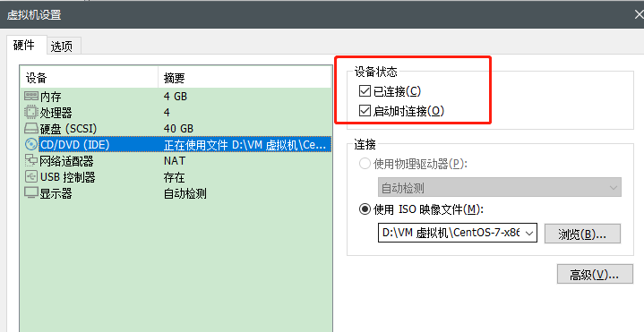Select the CD/DVD (IDE) row label

point(75,144)
